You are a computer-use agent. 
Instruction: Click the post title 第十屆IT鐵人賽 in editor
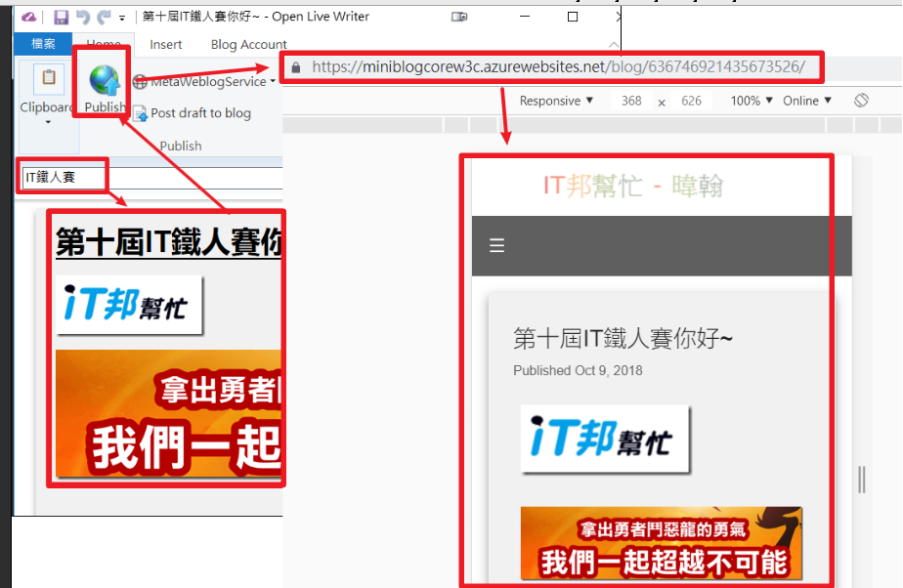pos(168,241)
